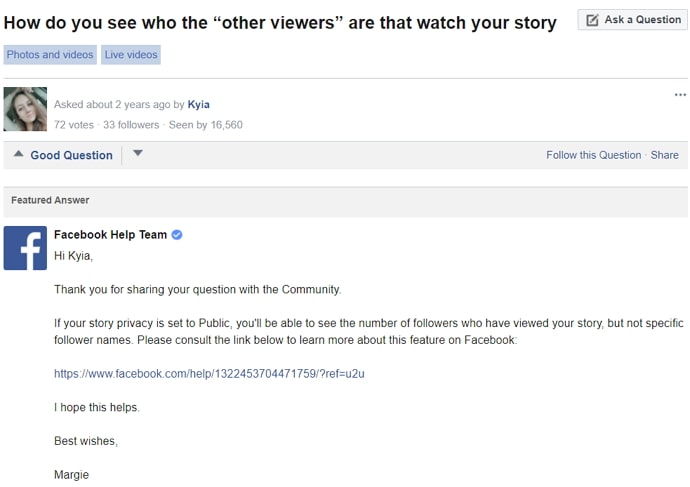
Task: Open the three-dot more options menu
Action: click(680, 95)
